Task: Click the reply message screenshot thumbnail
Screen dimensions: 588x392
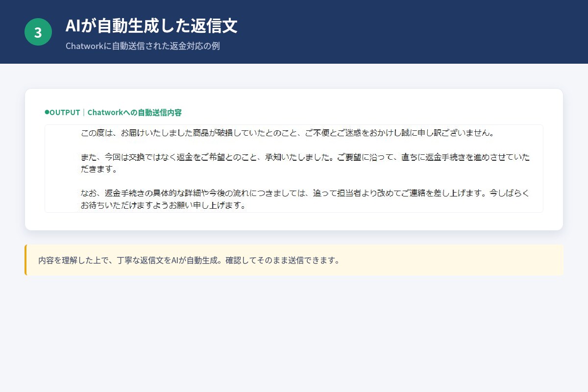Action: point(294,169)
